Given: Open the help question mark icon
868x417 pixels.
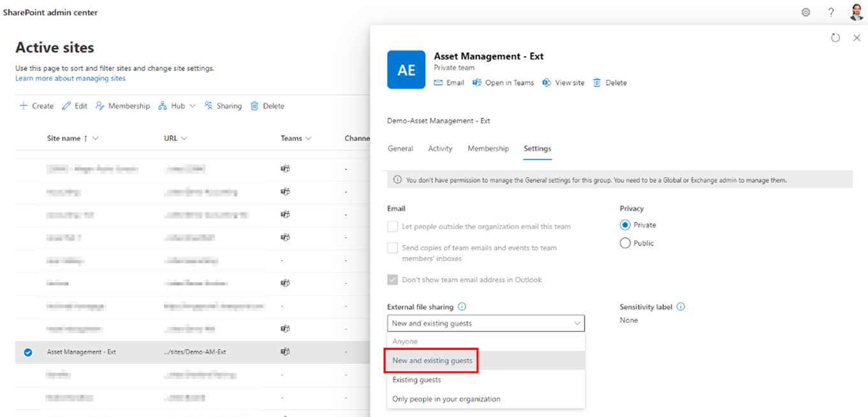Looking at the screenshot, I should point(831,13).
